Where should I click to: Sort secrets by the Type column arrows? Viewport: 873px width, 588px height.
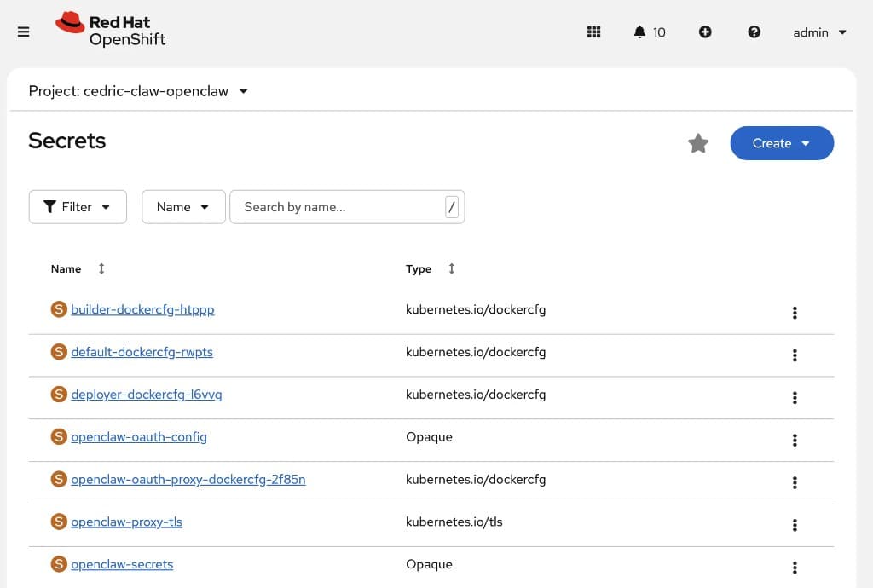(451, 268)
